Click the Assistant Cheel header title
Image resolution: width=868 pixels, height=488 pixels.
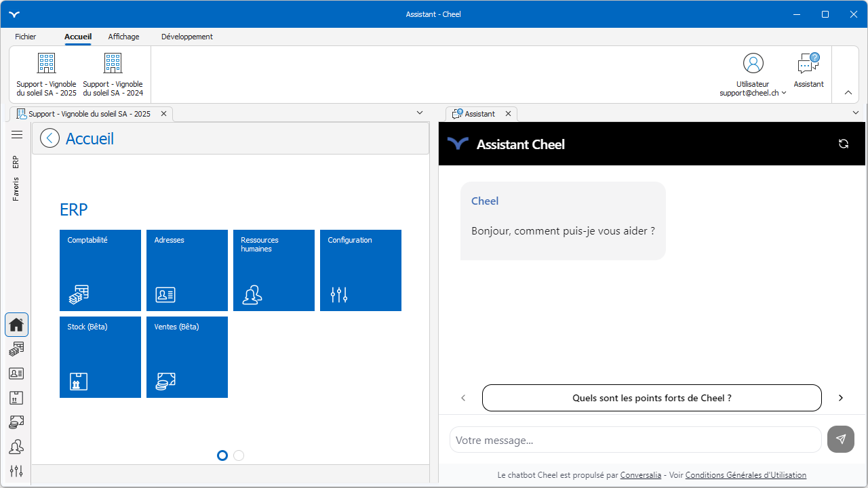(x=521, y=144)
